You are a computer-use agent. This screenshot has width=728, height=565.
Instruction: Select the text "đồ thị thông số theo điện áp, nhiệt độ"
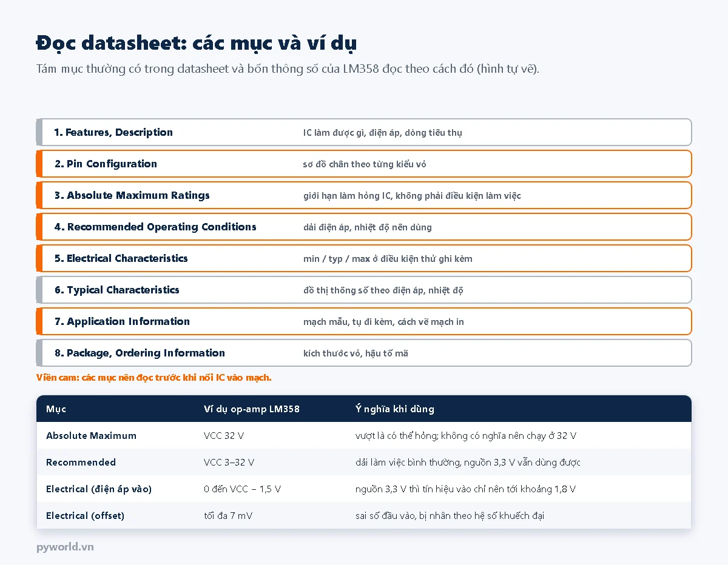383,290
